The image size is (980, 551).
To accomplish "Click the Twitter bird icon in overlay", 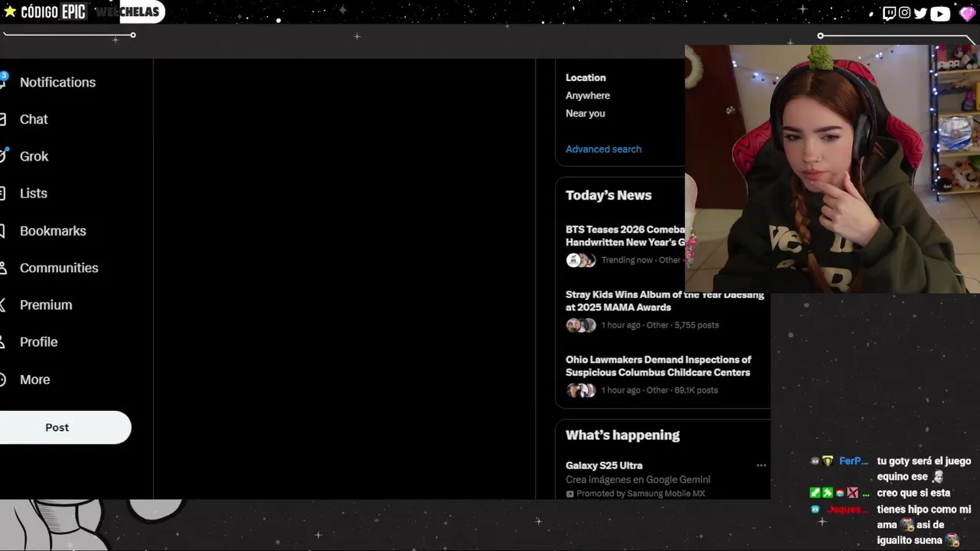I will point(920,13).
